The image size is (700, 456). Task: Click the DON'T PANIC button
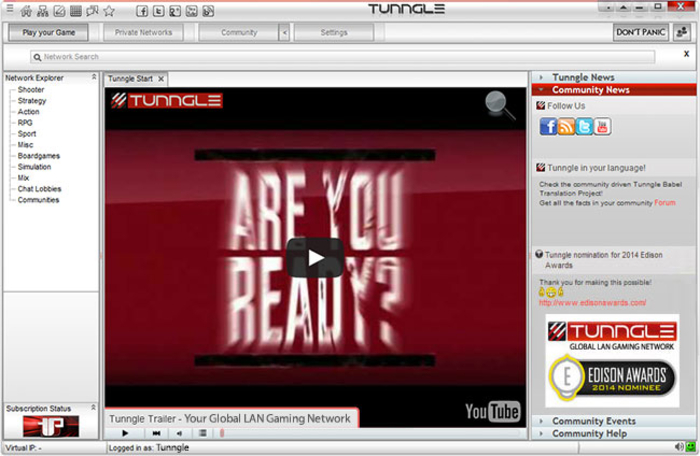(x=641, y=32)
